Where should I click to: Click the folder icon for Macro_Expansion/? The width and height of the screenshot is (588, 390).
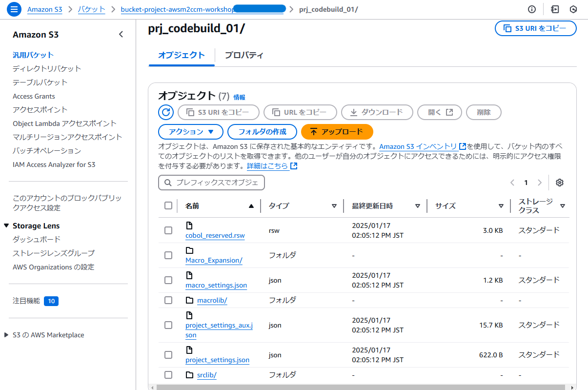click(x=189, y=250)
